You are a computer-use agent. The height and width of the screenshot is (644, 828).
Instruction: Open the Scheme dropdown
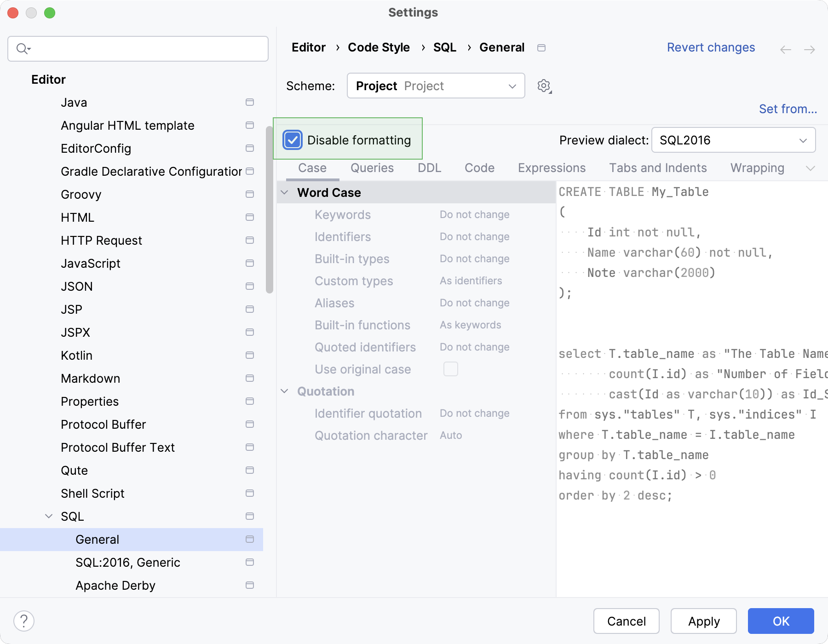pyautogui.click(x=435, y=86)
